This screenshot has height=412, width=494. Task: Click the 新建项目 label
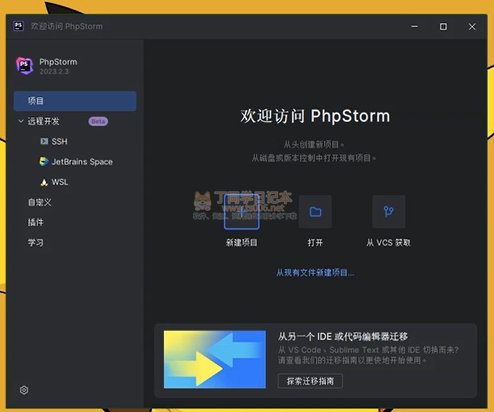coord(242,243)
